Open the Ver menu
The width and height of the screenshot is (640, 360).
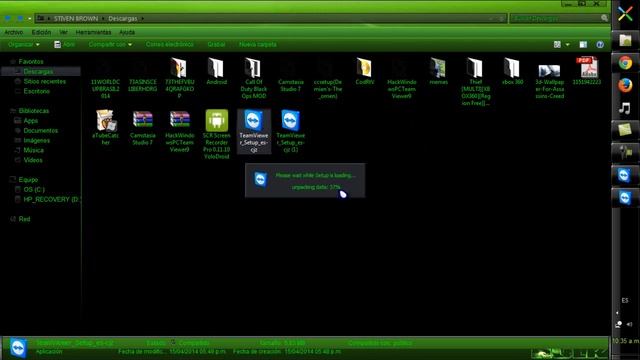point(63,32)
